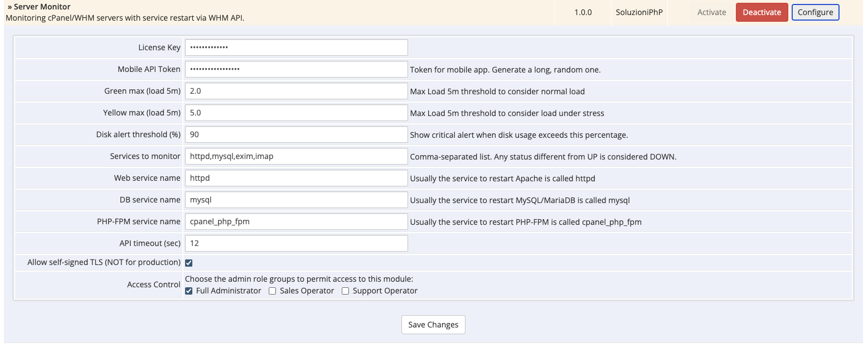Click the License Key field

[296, 47]
